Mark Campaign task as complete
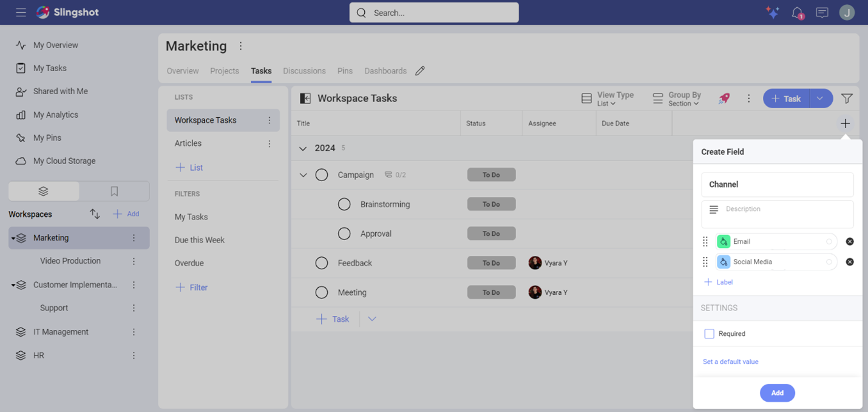Image resolution: width=868 pixels, height=412 pixels. [x=322, y=175]
